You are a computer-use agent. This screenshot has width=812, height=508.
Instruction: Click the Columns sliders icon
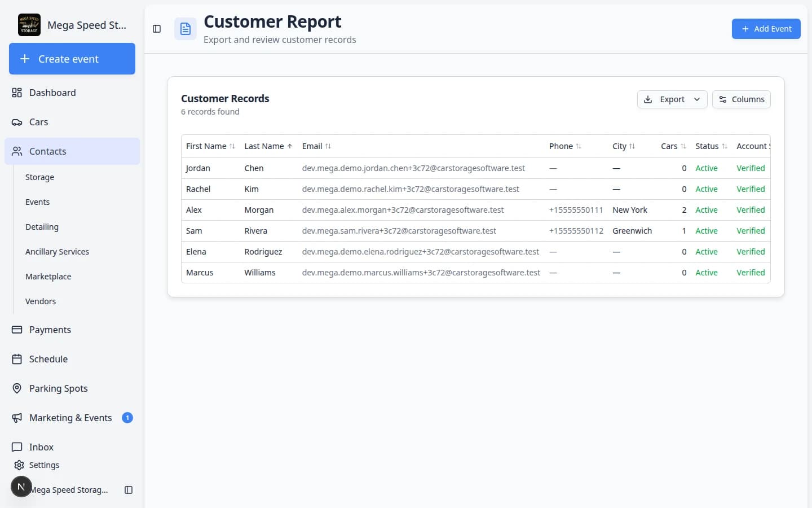pos(723,99)
